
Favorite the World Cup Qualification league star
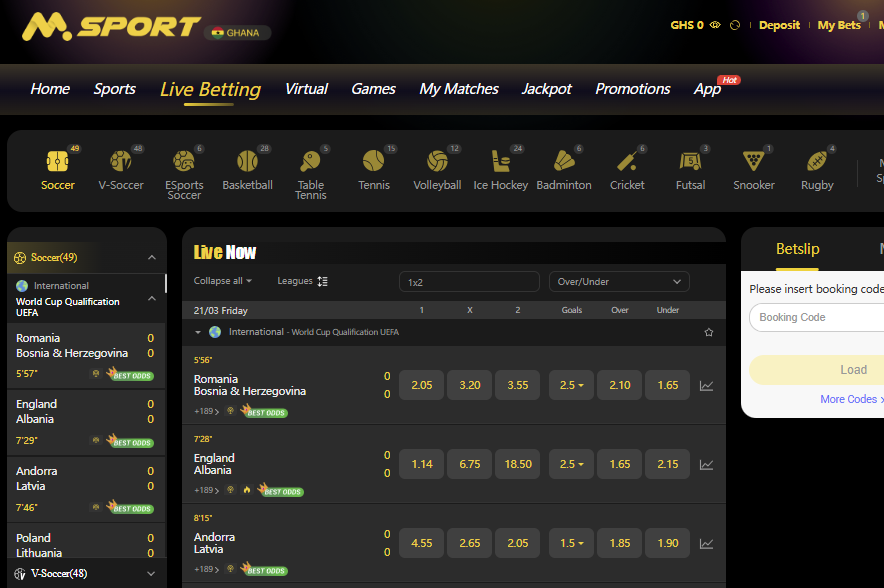pyautogui.click(x=709, y=332)
